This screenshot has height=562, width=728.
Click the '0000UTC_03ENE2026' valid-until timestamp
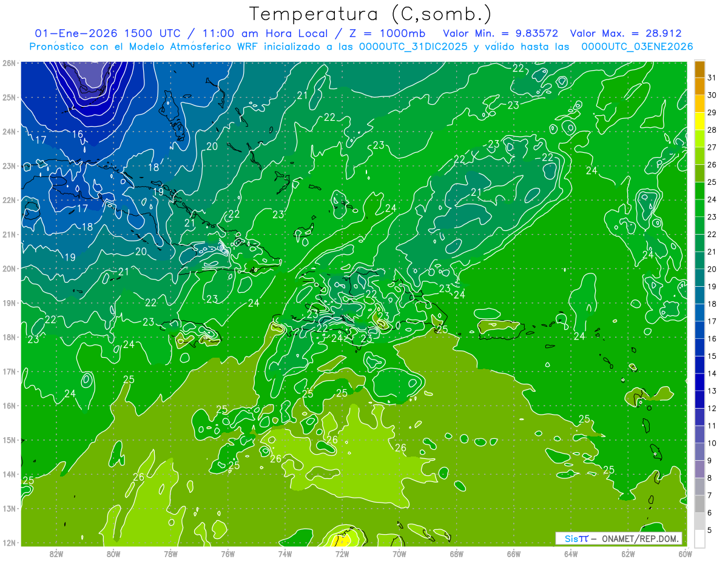637,46
